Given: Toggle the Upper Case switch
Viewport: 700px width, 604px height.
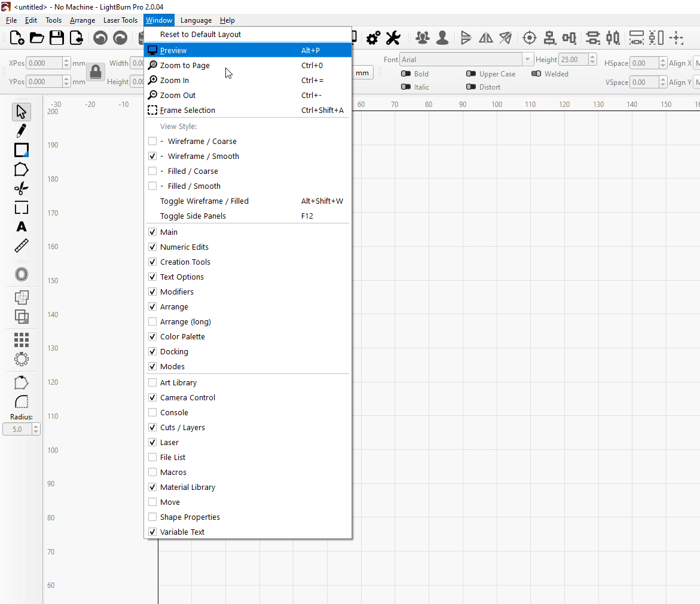Looking at the screenshot, I should pos(471,73).
